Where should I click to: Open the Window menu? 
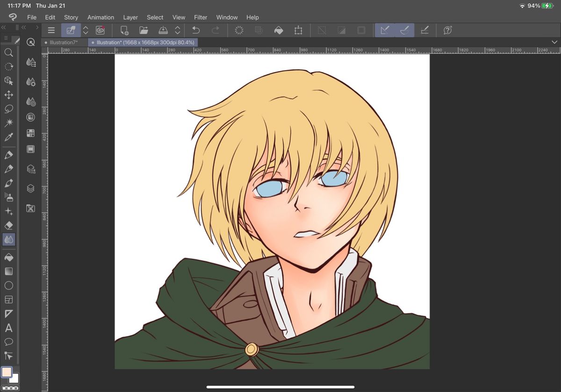227,17
